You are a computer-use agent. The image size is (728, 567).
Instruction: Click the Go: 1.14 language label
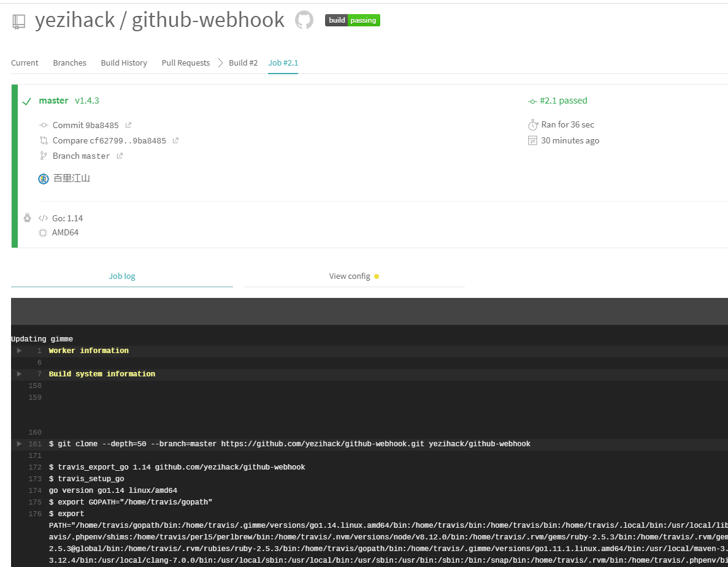[67, 218]
